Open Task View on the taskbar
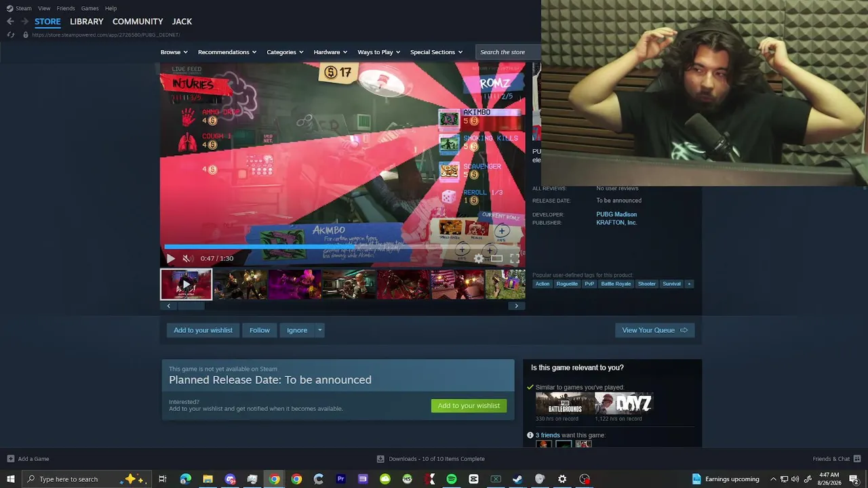Viewport: 868px width, 488px height. [163, 479]
